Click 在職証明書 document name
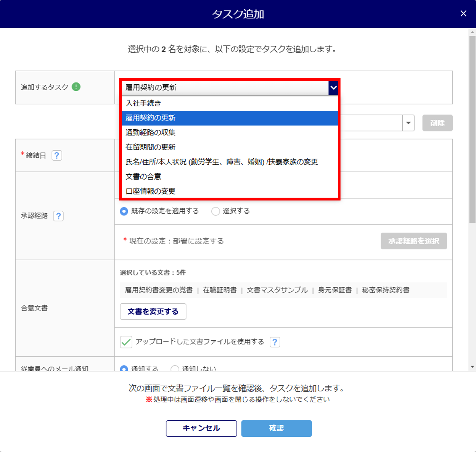Viewport: 476px width, 452px height. point(220,290)
